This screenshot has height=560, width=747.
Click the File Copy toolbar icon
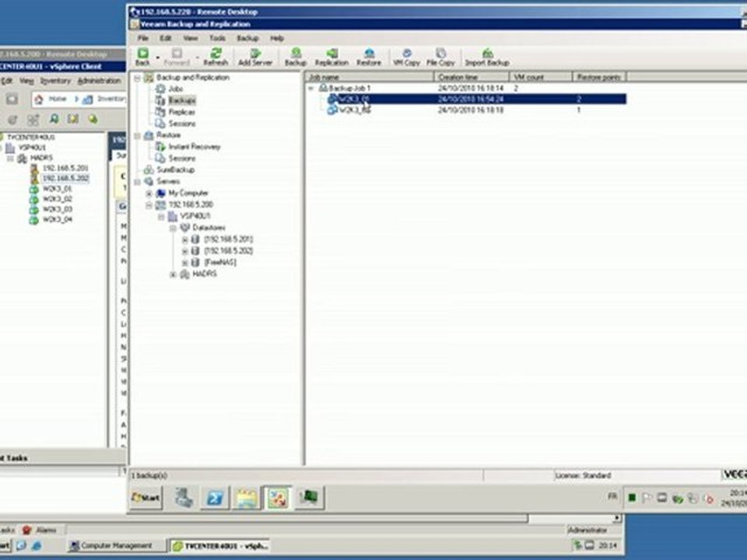click(440, 57)
